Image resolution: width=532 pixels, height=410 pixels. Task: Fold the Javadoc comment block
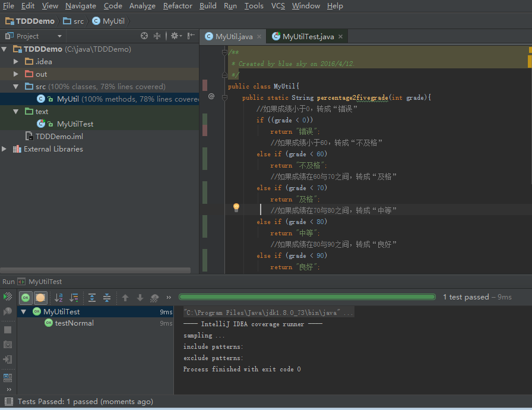click(224, 52)
